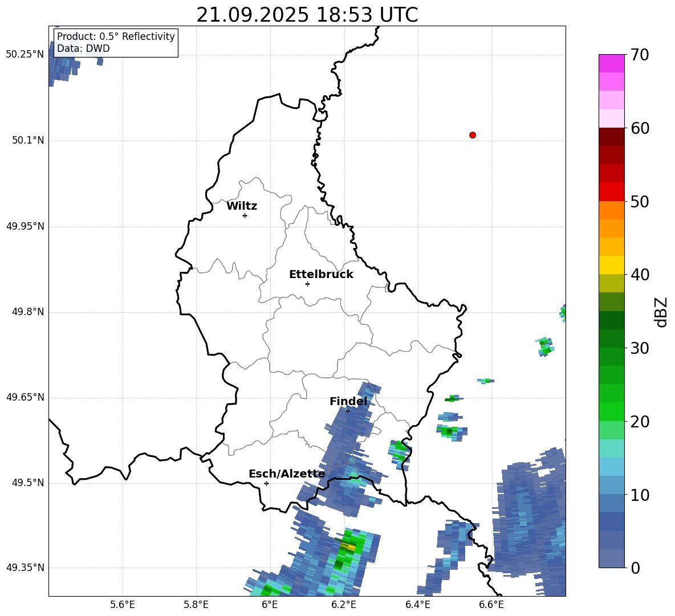Click the Wiltz city cross marker

pyautogui.click(x=245, y=215)
